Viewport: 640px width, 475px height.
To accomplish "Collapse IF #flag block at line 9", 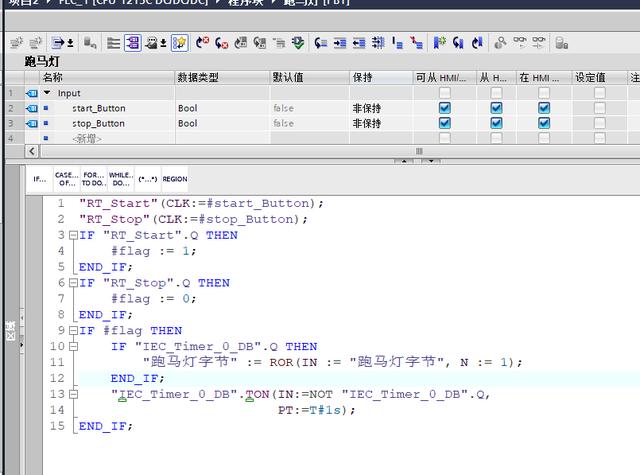I will 73,331.
